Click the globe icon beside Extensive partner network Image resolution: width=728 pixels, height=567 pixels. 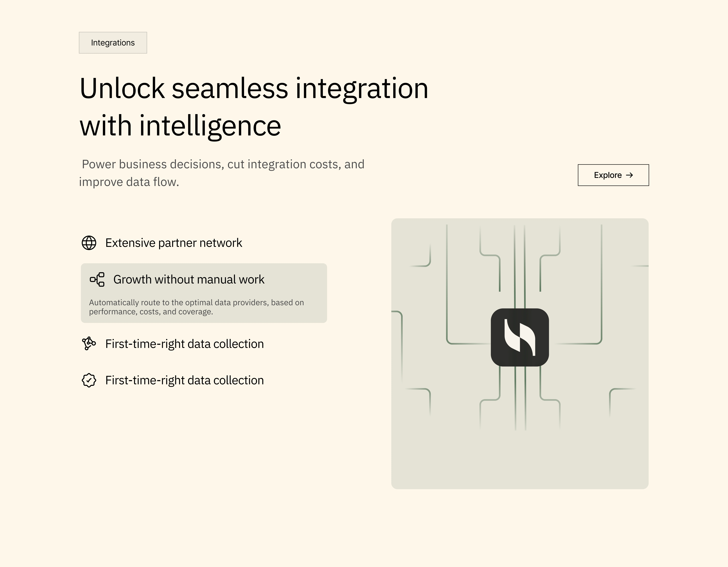point(89,243)
